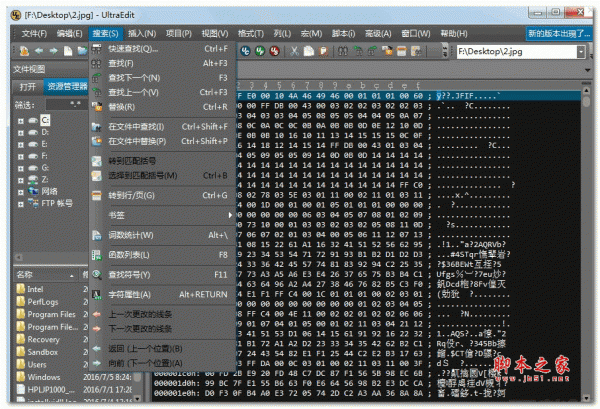The height and width of the screenshot is (409, 600).
Task: Click the scissors cut icon
Action: click(x=294, y=51)
